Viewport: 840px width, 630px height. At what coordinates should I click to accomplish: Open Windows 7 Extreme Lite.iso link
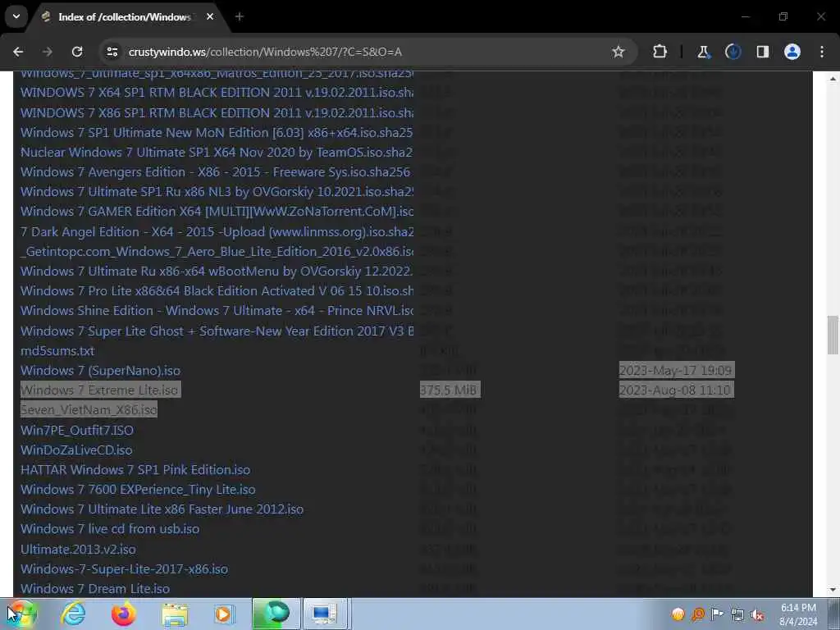click(x=100, y=390)
